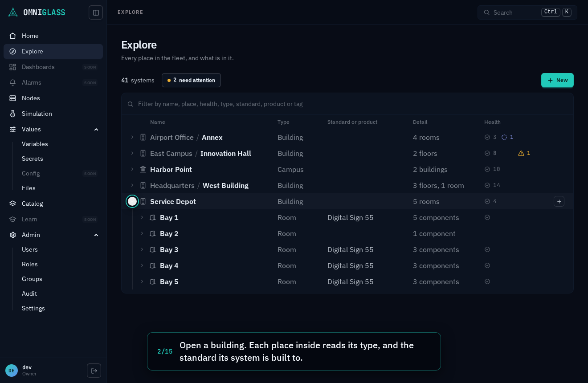588x383 pixels.
Task: Expand the Harbor Point campus row
Action: coord(132,169)
